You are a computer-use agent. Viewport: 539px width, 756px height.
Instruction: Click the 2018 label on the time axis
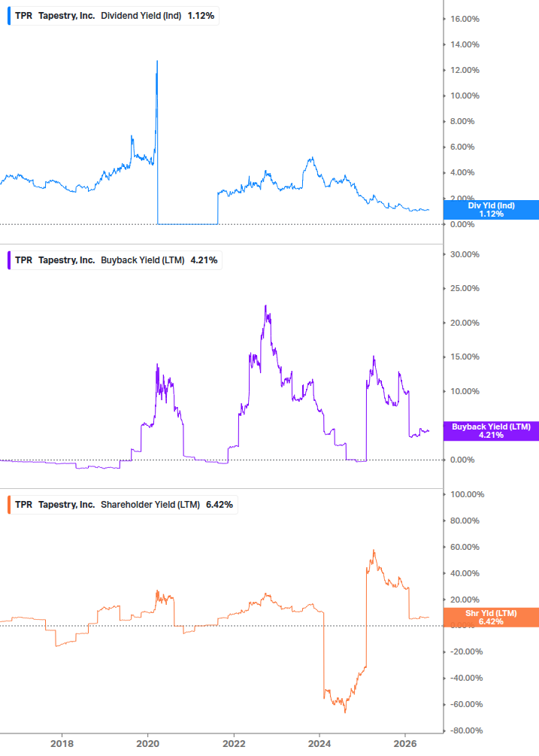tap(62, 744)
